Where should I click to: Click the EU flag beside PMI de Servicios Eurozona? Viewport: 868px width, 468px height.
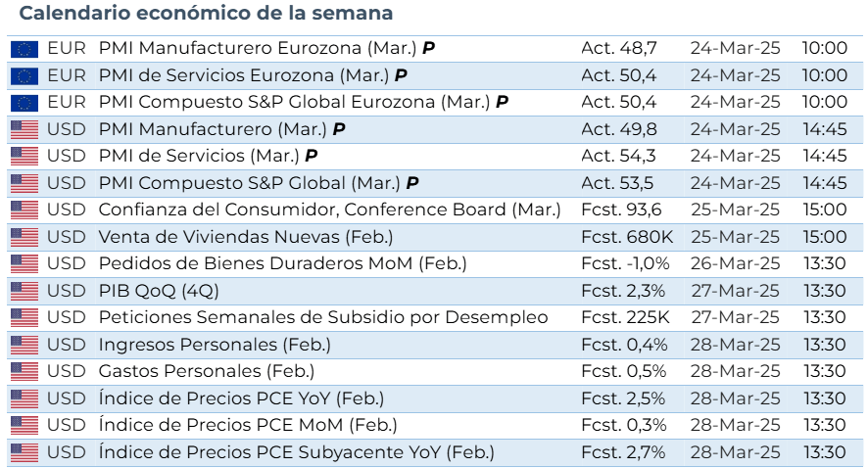[24, 75]
